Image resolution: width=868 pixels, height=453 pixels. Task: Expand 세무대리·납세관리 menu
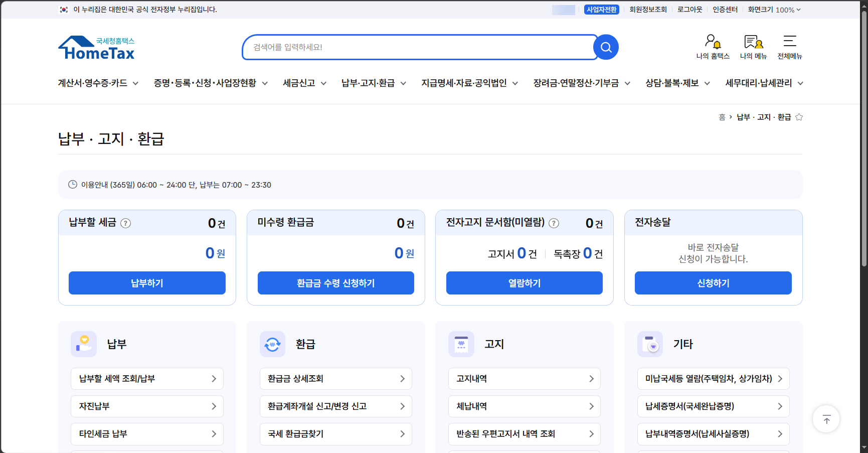click(x=764, y=83)
